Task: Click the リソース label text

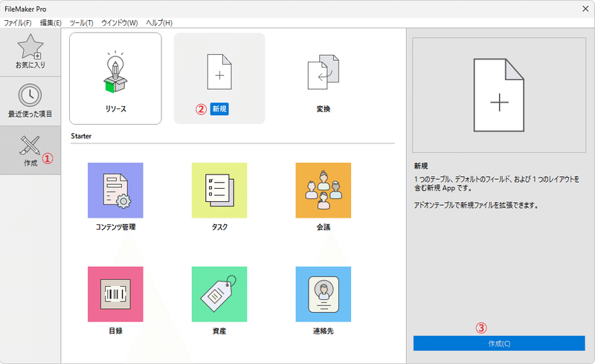Action: coord(115,108)
